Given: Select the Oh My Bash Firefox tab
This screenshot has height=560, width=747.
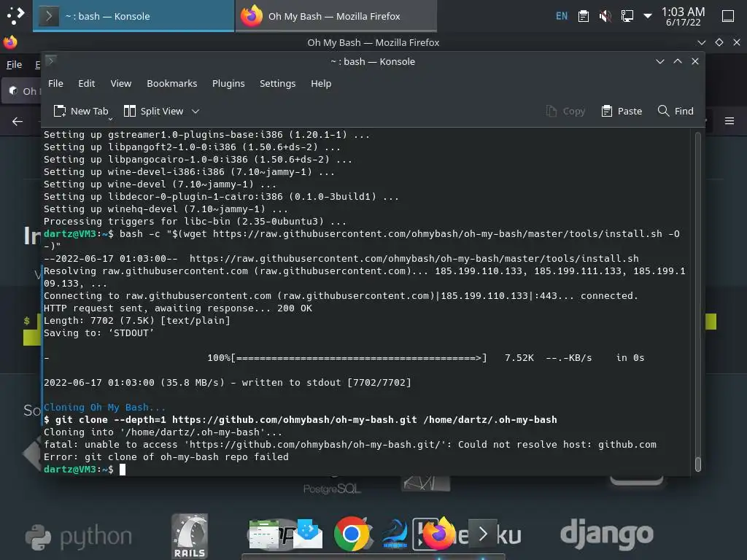Looking at the screenshot, I should [23, 91].
